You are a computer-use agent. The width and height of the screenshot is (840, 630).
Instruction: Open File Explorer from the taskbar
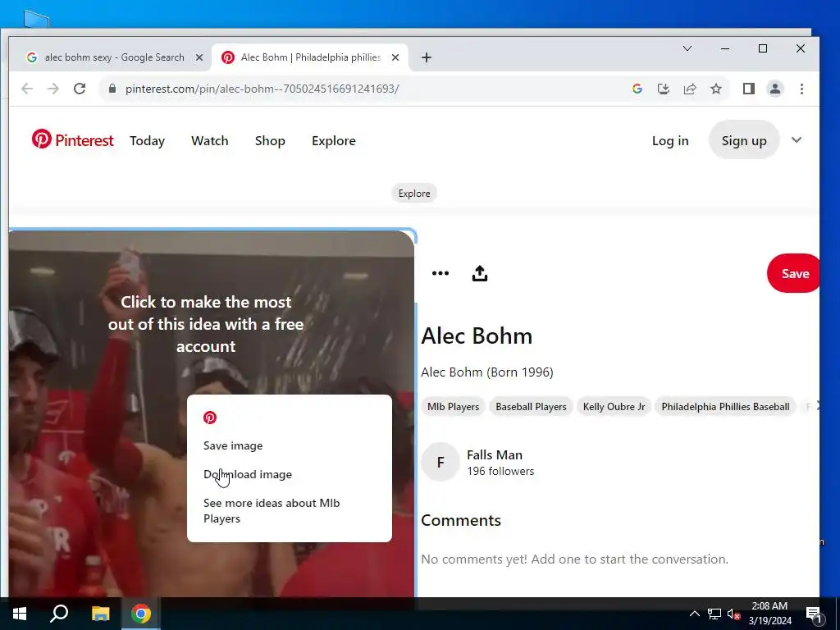100,614
